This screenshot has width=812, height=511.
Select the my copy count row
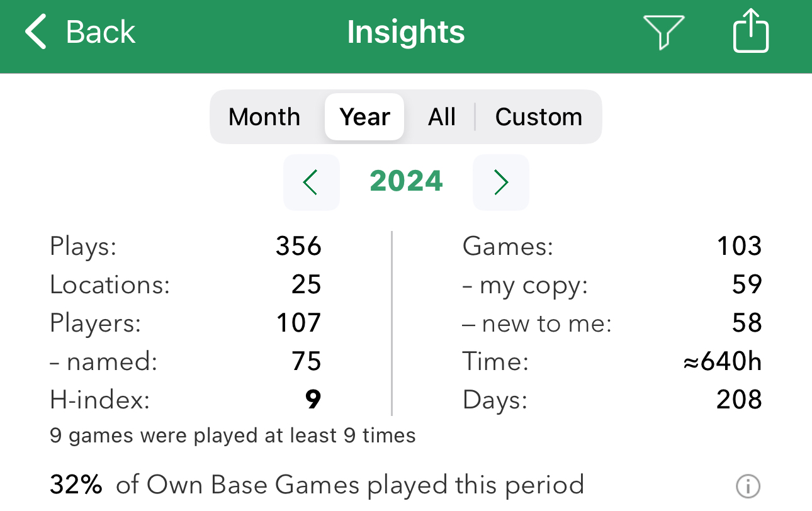pos(611,285)
